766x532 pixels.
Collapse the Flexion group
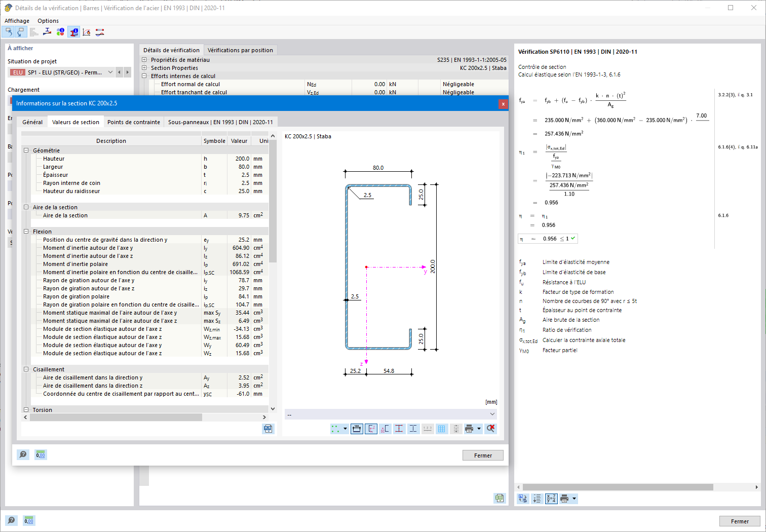point(26,232)
